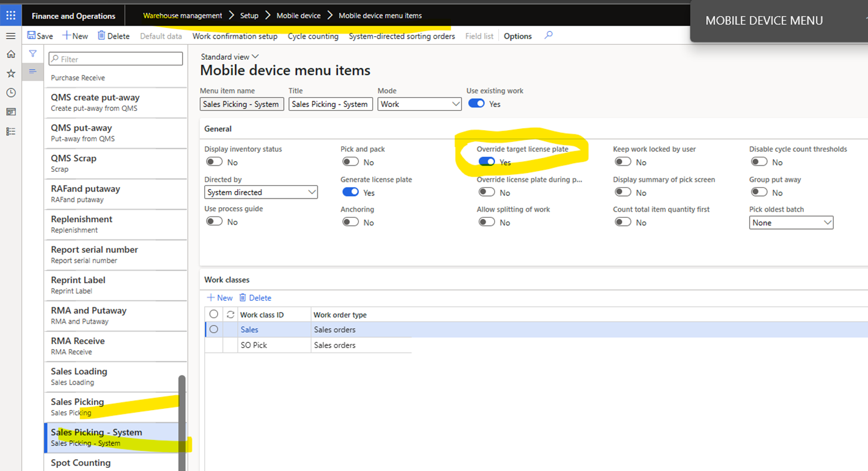This screenshot has width=868, height=471.
Task: Click the filter funnel icon
Action: (32, 54)
